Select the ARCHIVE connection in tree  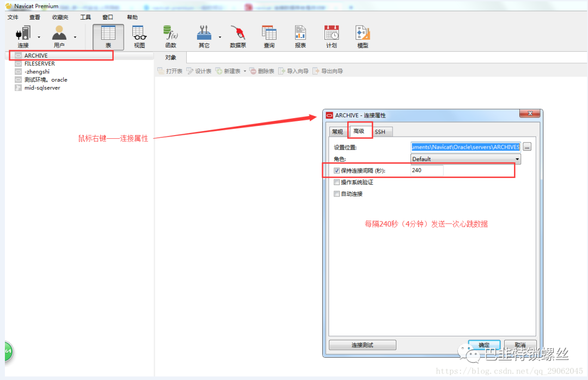pos(36,56)
